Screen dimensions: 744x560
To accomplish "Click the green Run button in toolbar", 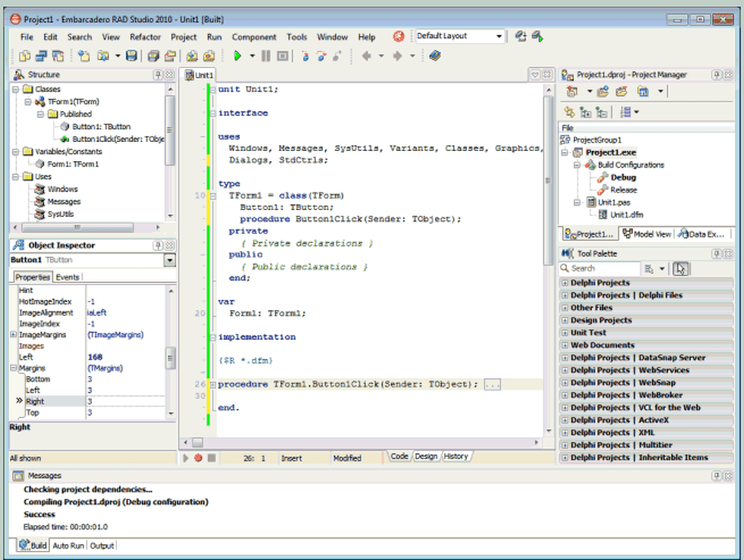I will pyautogui.click(x=238, y=56).
